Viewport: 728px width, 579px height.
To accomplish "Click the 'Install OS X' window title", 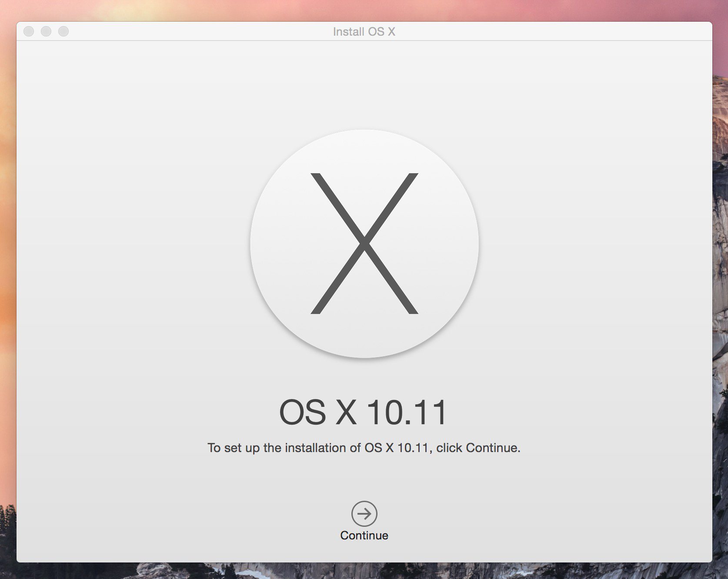I will click(364, 32).
